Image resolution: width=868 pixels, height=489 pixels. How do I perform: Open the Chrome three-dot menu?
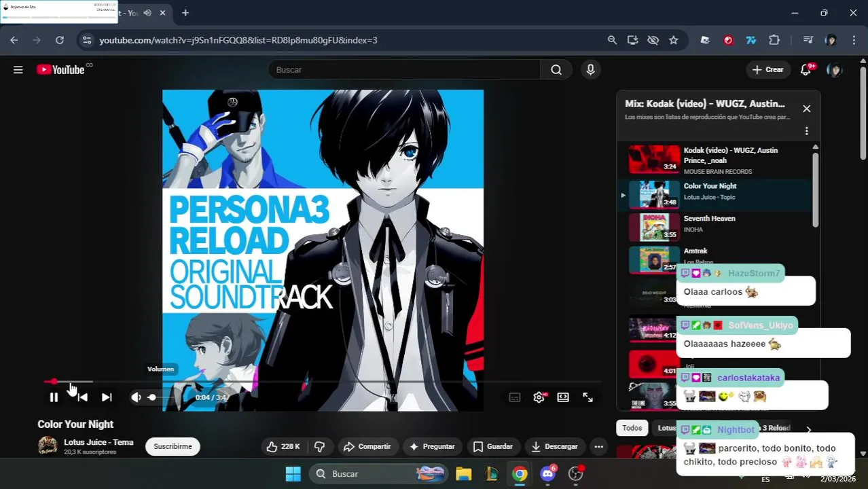[854, 40]
